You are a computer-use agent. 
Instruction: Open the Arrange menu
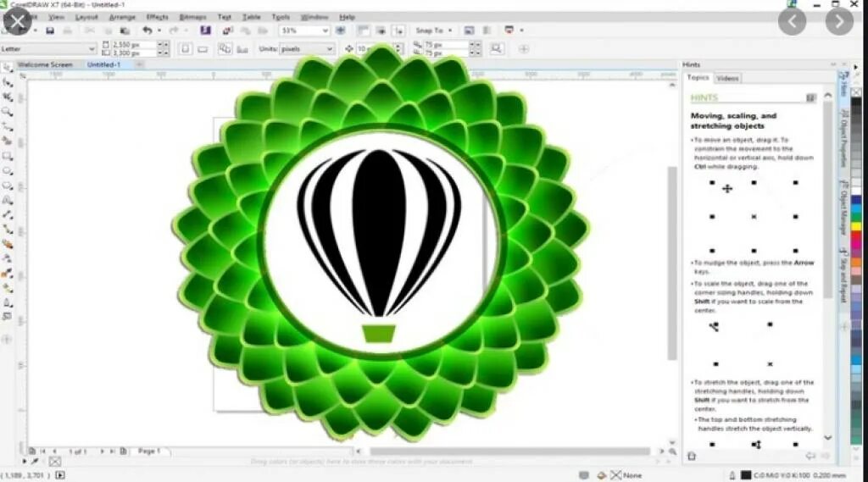tap(122, 17)
